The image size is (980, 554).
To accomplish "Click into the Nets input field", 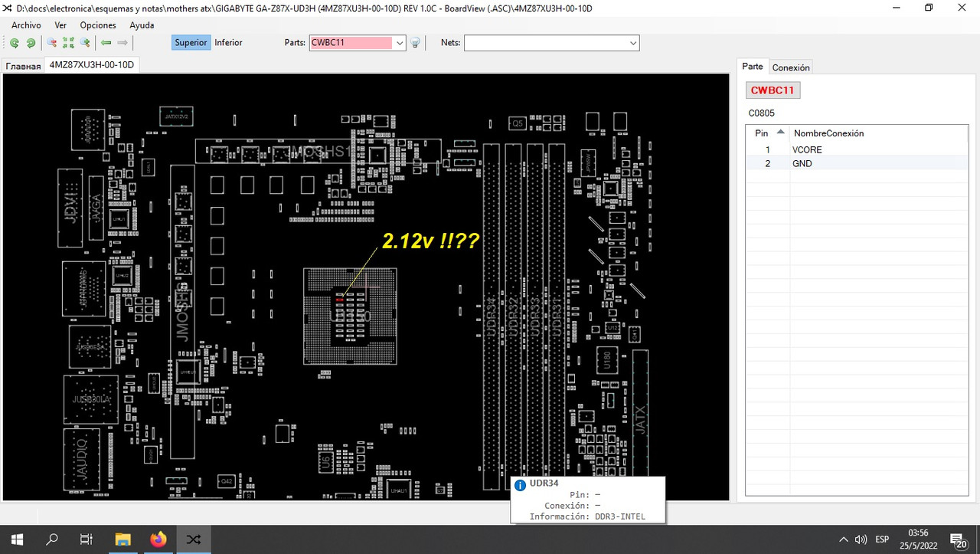I will pyautogui.click(x=546, y=43).
